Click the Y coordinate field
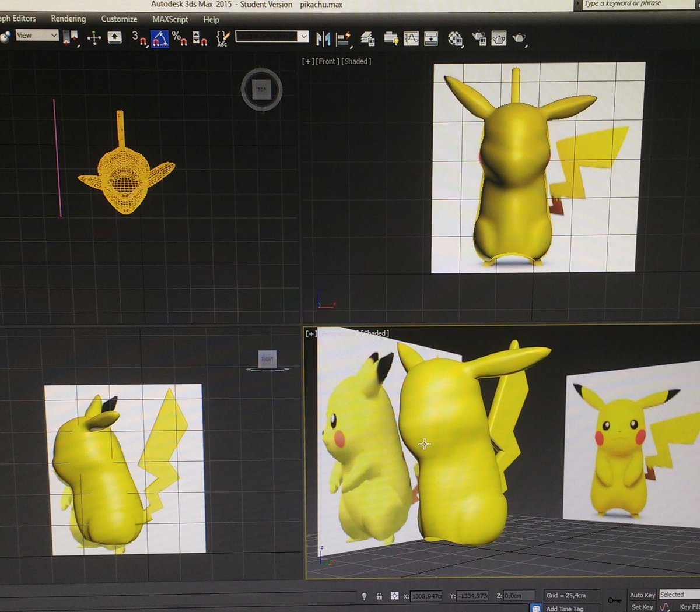Image resolution: width=700 pixels, height=612 pixels. [x=472, y=596]
